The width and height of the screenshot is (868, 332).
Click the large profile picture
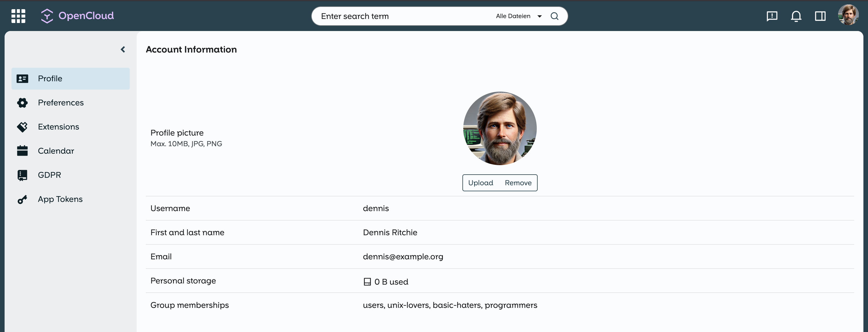click(x=500, y=128)
